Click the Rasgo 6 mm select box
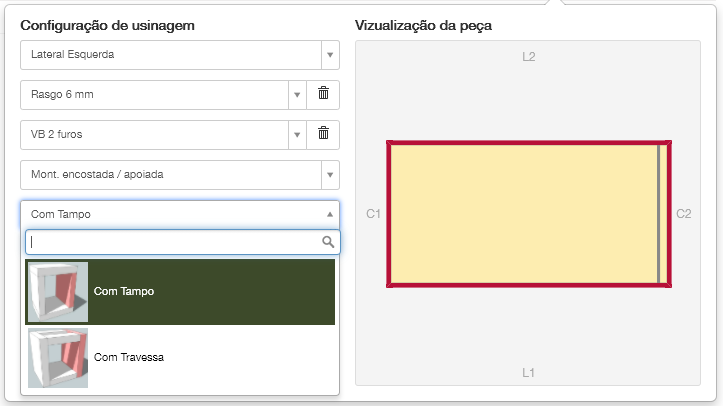The height and width of the screenshot is (406, 723). (154, 95)
